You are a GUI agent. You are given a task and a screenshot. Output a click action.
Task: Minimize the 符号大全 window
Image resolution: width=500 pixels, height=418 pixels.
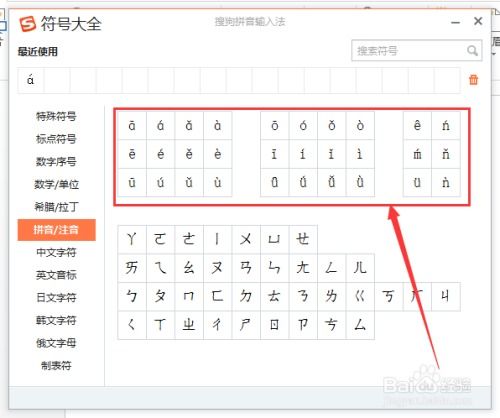click(x=455, y=22)
